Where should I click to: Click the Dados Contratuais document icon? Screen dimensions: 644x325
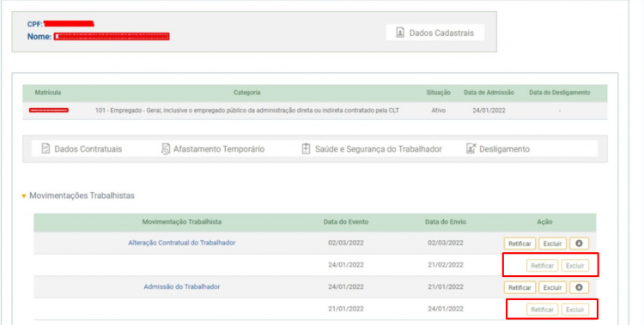46,148
